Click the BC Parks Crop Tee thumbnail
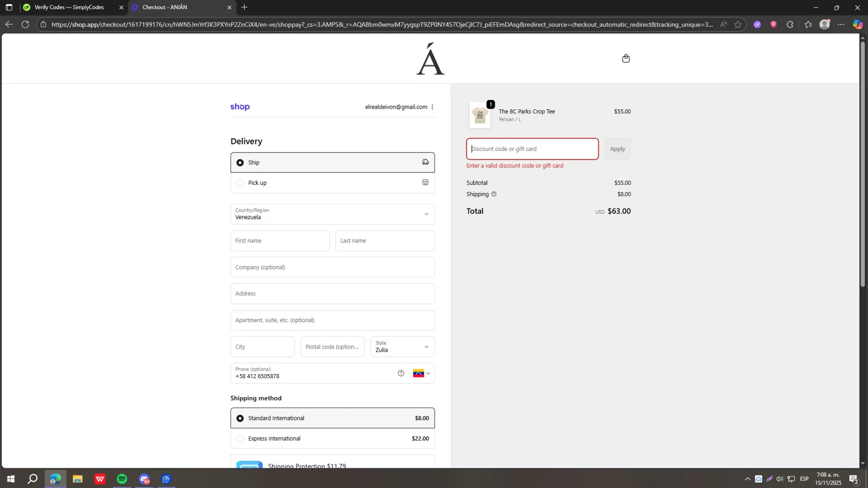Image resolution: width=868 pixels, height=488 pixels. pyautogui.click(x=480, y=116)
